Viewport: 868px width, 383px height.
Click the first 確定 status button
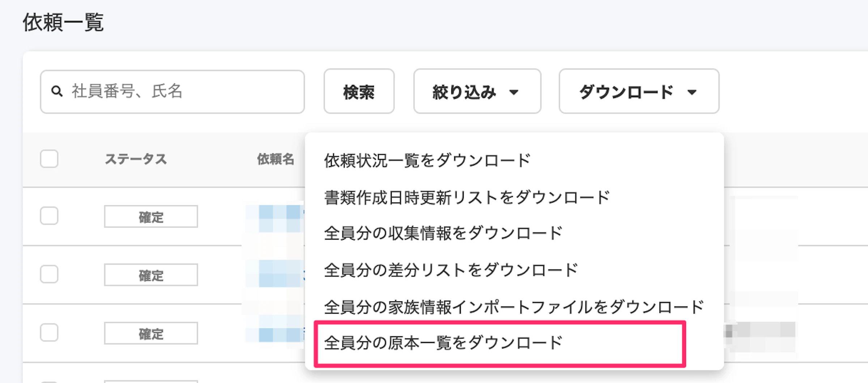click(151, 217)
